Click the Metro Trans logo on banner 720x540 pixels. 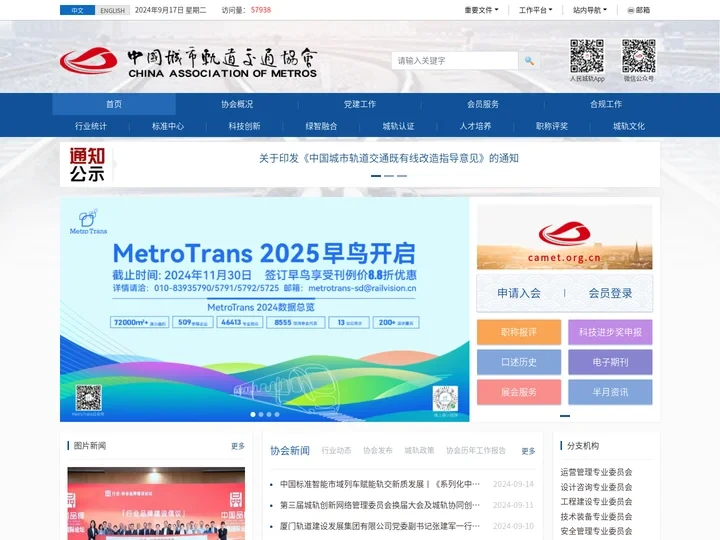click(x=88, y=222)
